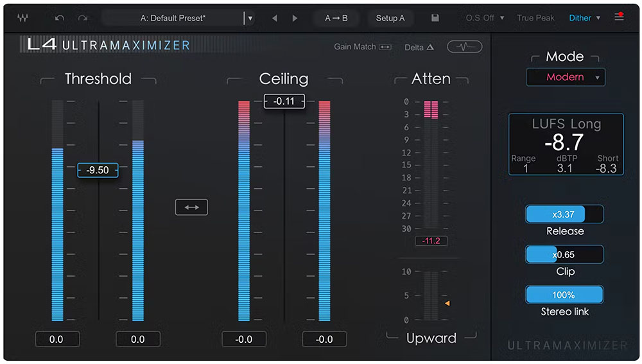Enable Delta monitoring
This screenshot has height=364, width=642.
pos(419,47)
